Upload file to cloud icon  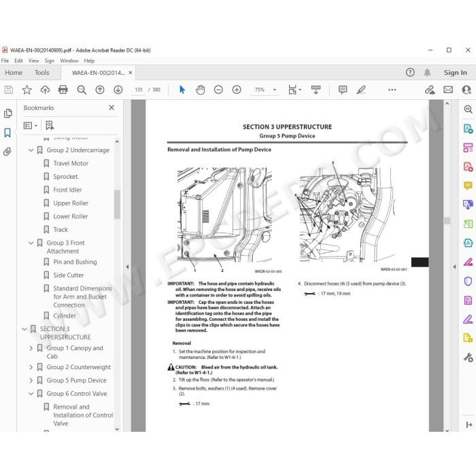[45, 90]
